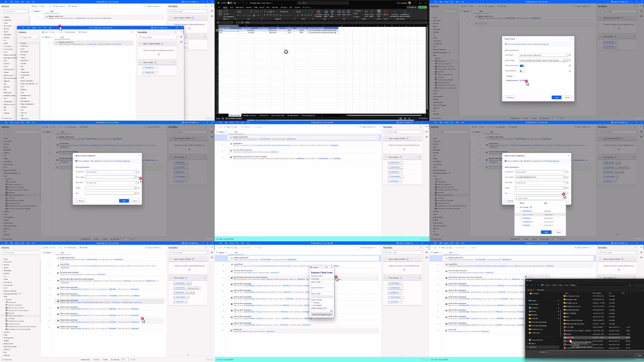This screenshot has height=362, width=644.
Task: Click Format as Table icon in Excel
Action: click(326, 13)
